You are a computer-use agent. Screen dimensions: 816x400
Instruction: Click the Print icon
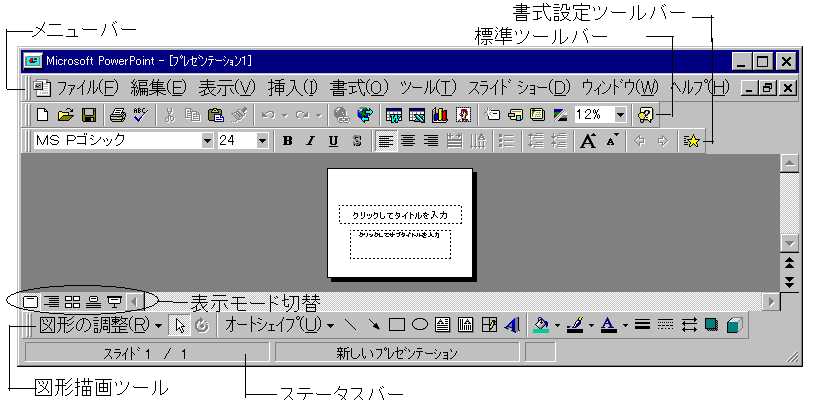coord(118,115)
